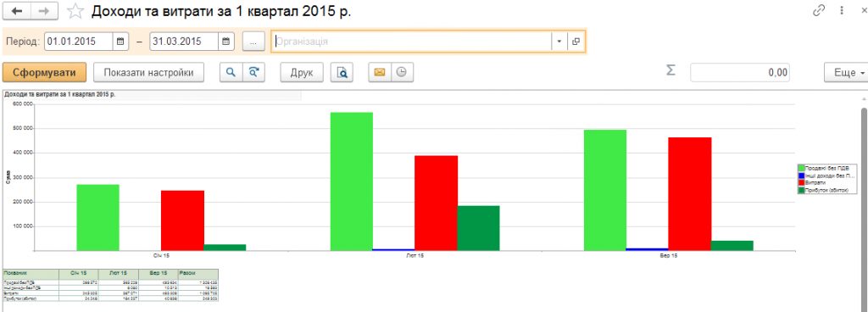The image size is (868, 312).
Task: Click the end date field 31.03.2015
Action: (x=184, y=42)
